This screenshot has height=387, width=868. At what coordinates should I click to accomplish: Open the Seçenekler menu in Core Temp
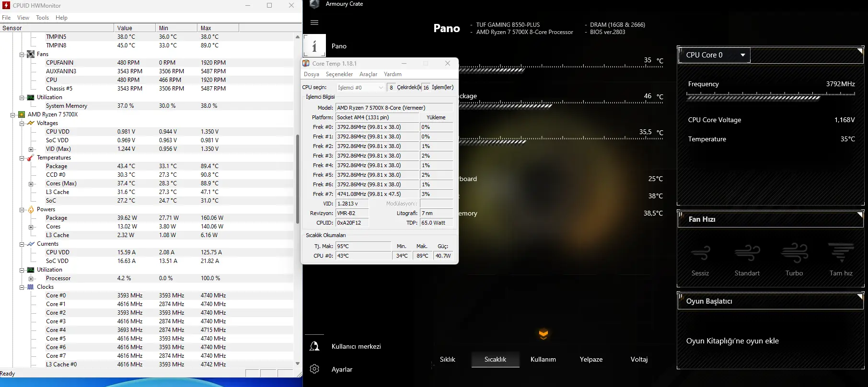tap(339, 74)
